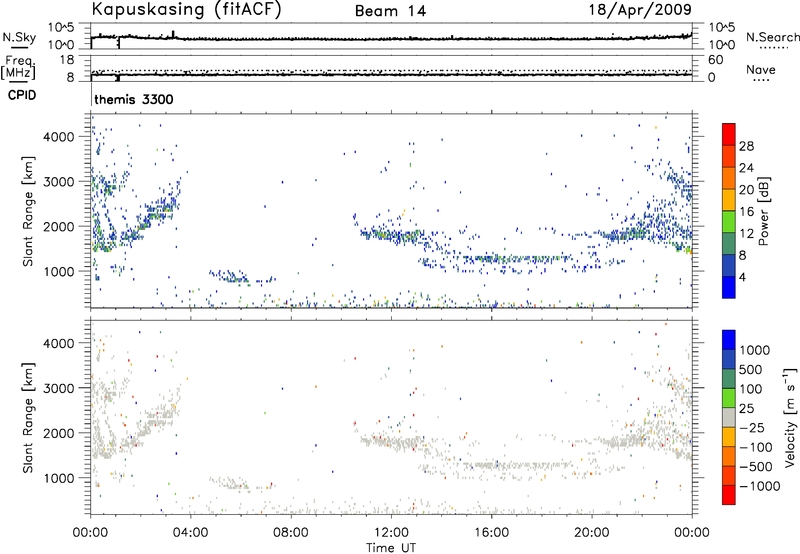The image size is (800, 554).
Task: Select the '-1000' velocity colorbar value
Action: 759,486
